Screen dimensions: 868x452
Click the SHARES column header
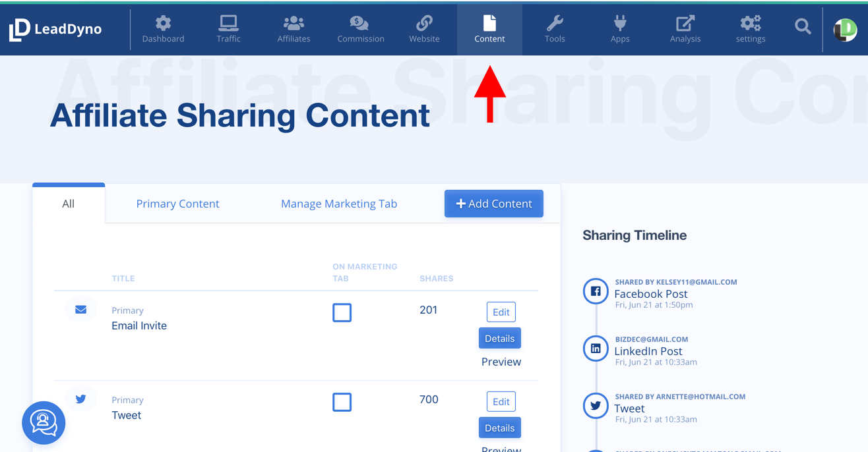tap(437, 279)
